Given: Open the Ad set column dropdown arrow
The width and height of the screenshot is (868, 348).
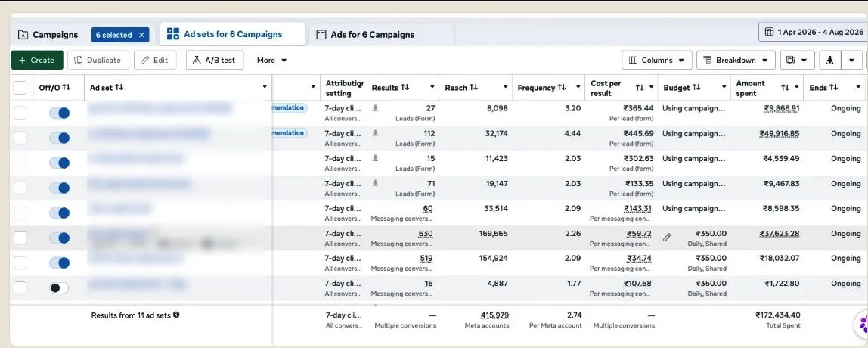Looking at the screenshot, I should point(265,87).
